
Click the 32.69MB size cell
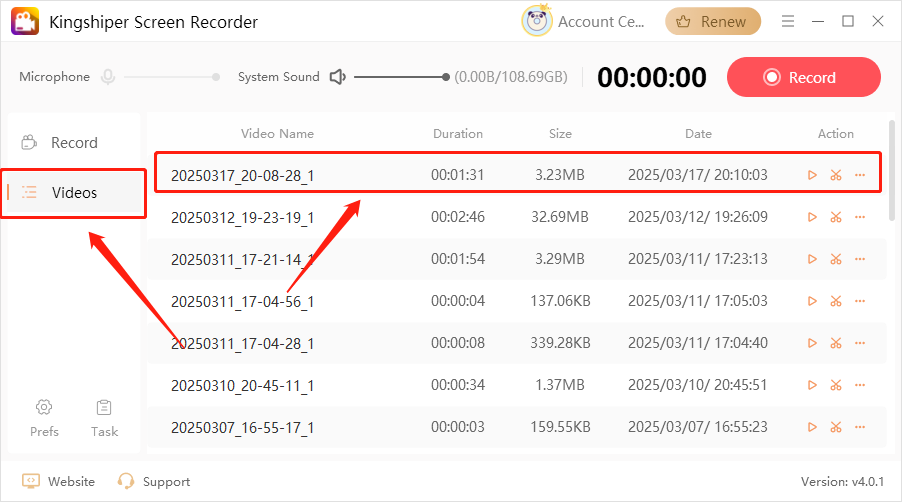coord(560,217)
